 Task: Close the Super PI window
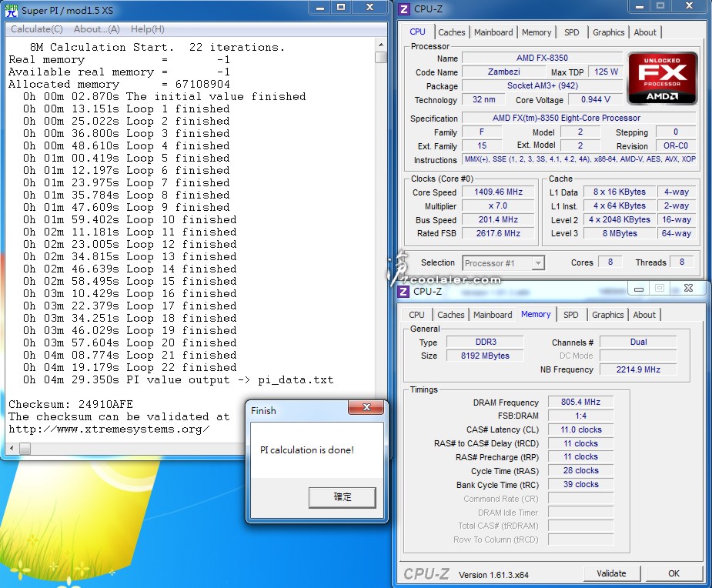pyautogui.click(x=369, y=8)
